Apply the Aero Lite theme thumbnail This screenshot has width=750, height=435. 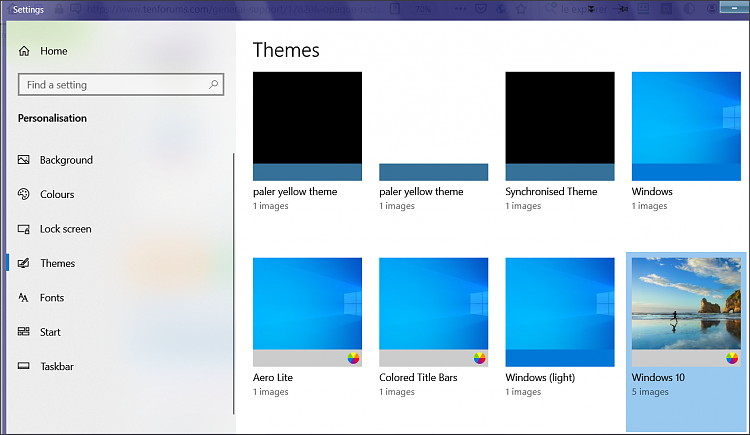(307, 312)
